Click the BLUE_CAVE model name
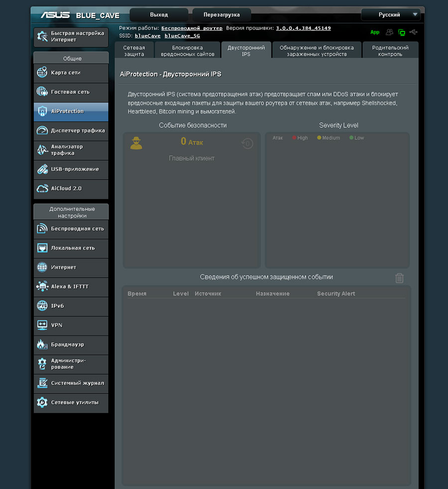Screen dimensions: 448x489 pyautogui.click(x=98, y=15)
